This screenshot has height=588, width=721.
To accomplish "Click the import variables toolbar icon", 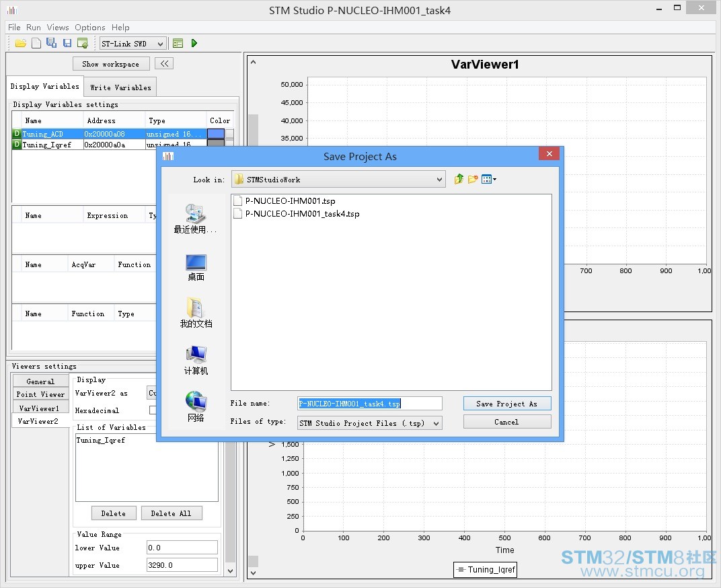I will (83, 43).
